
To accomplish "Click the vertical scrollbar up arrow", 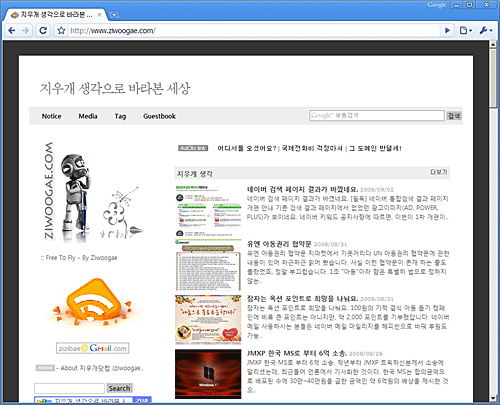I will tap(493, 44).
